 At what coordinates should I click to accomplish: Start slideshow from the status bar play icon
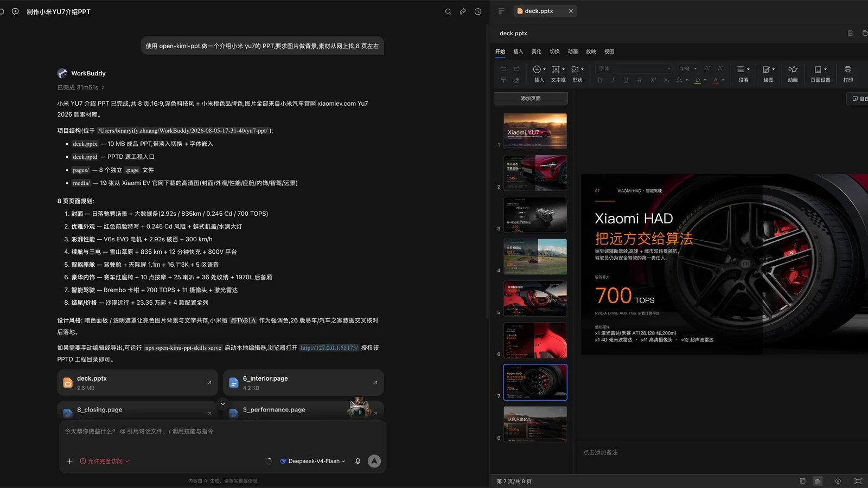click(x=838, y=481)
